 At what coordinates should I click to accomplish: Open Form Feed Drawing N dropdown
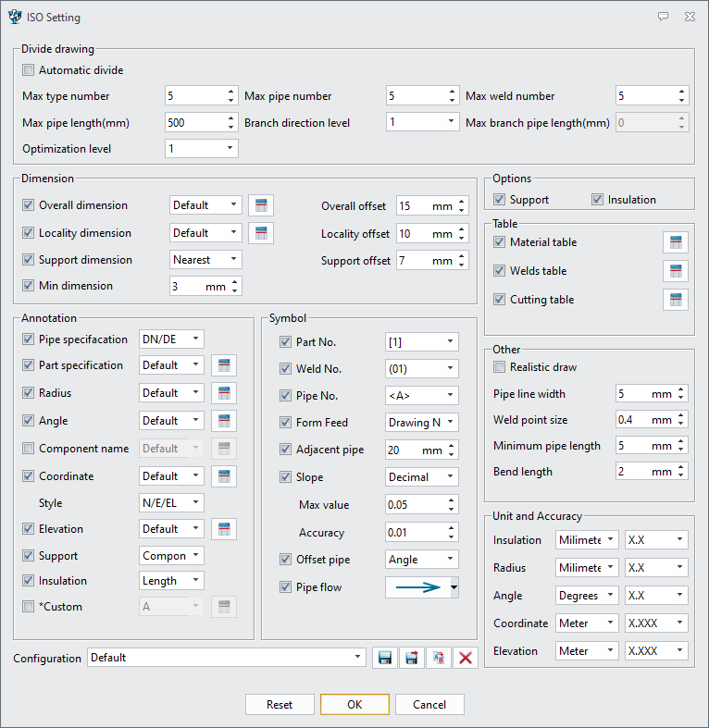click(x=421, y=423)
